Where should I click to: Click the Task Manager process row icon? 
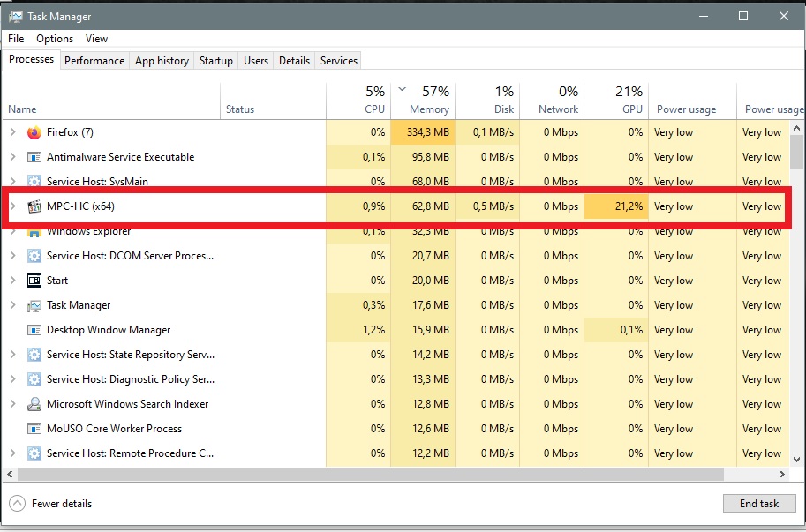pyautogui.click(x=34, y=305)
